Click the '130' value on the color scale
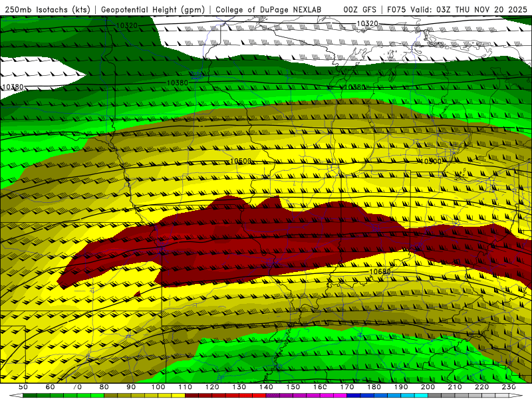This screenshot has height=399, width=532. 239,387
